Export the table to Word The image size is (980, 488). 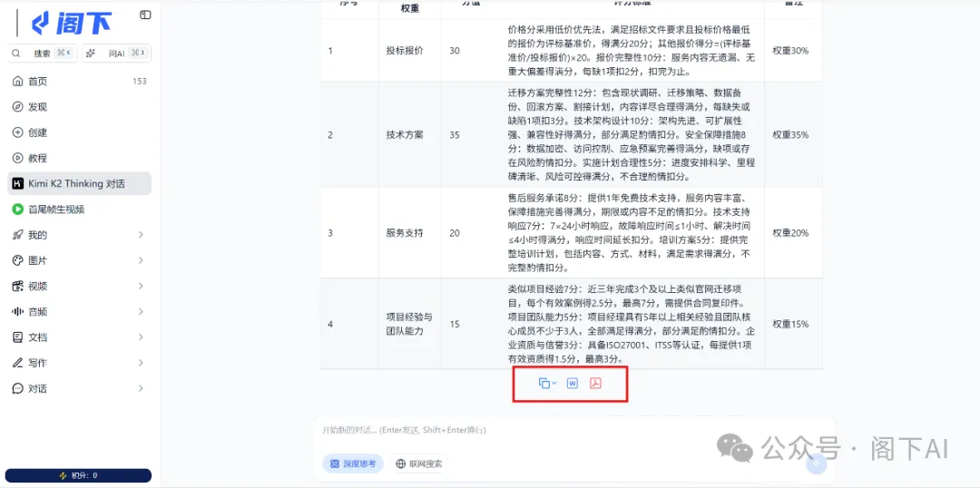(x=572, y=384)
